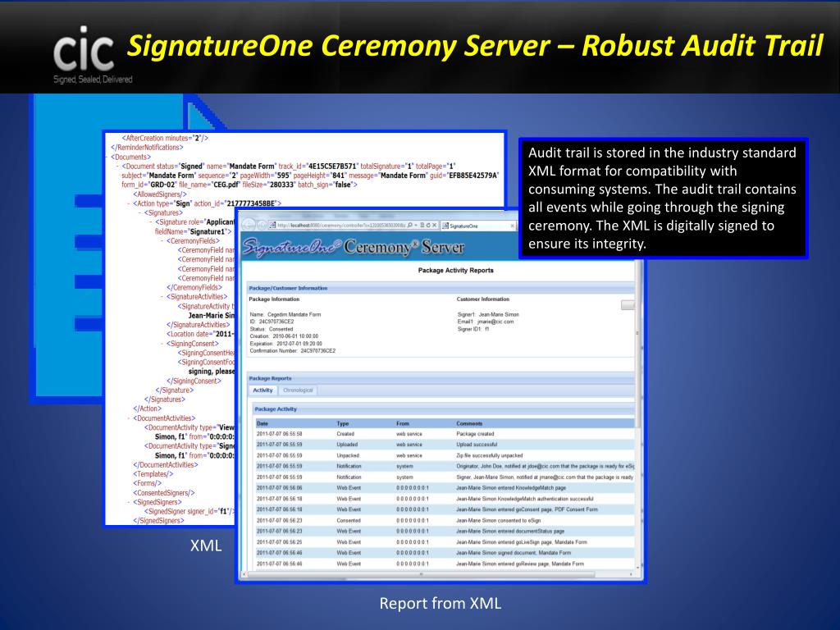Click the Package Reports section header
Image resolution: width=840 pixels, height=630 pixels.
click(x=441, y=379)
